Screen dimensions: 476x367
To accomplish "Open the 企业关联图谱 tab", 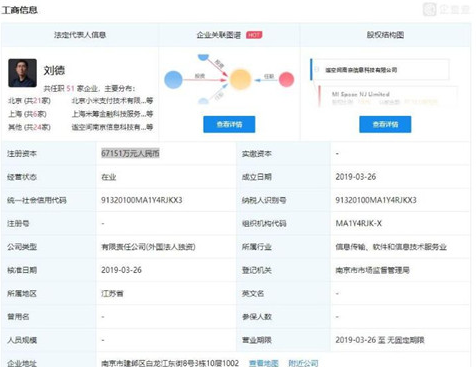I will coord(219,35).
